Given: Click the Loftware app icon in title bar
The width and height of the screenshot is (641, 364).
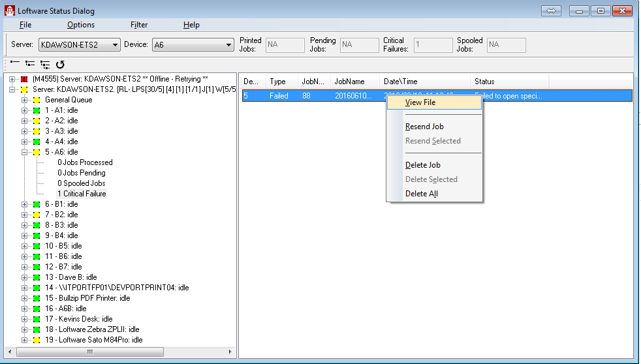Looking at the screenshot, I should (9, 10).
